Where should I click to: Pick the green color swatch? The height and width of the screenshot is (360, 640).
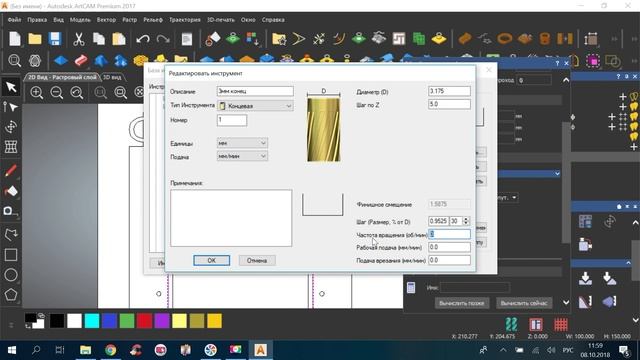127,321
